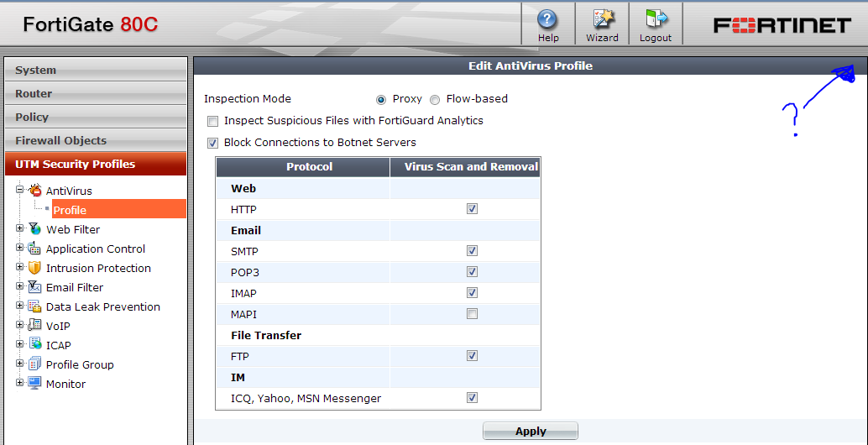868x445 pixels.
Task: Click the Web Filter funnel icon
Action: coord(34,228)
